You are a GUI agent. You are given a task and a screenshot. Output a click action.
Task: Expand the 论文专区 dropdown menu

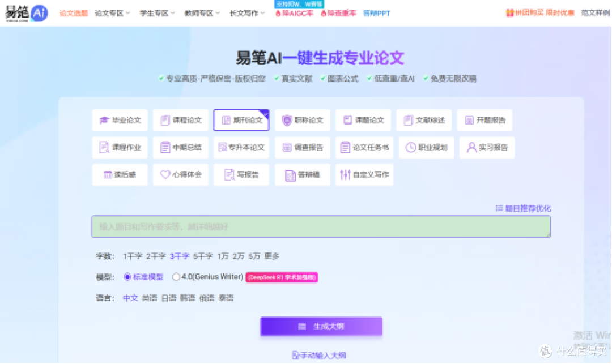112,13
